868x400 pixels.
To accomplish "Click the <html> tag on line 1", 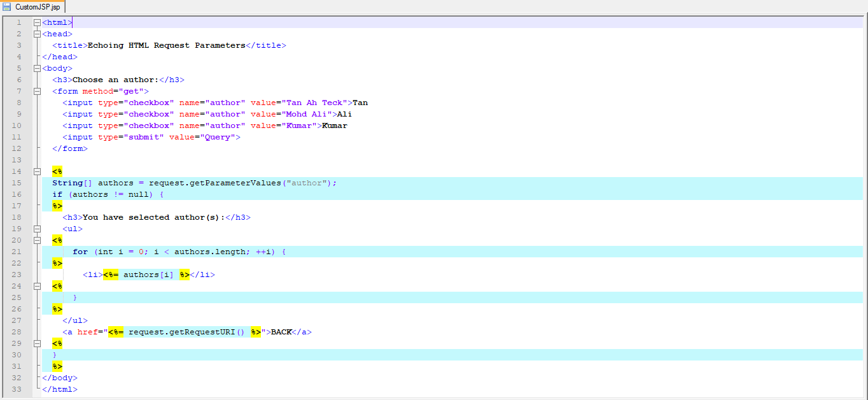I will tap(57, 22).
